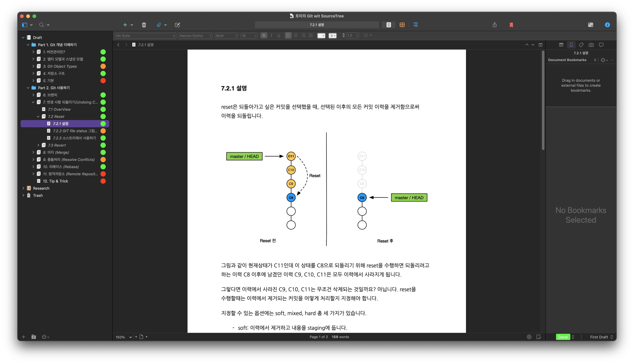The width and height of the screenshot is (634, 364).
Task: Change the First Draft status selector
Action: 601,337
